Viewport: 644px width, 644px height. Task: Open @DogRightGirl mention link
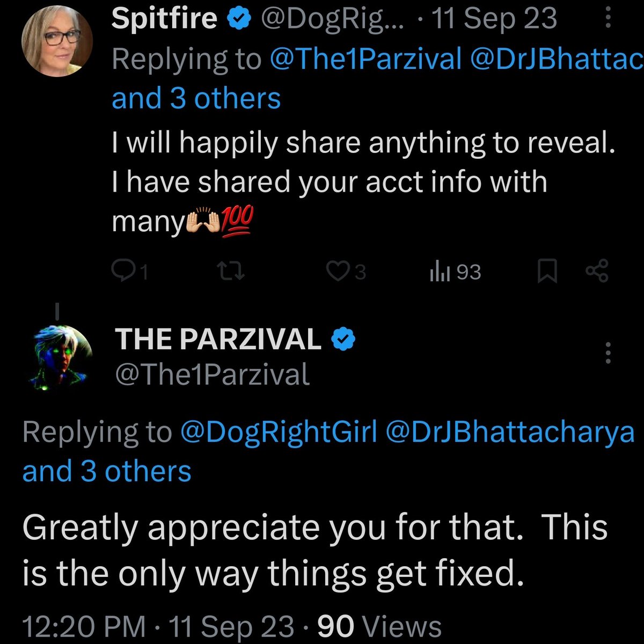(279, 433)
